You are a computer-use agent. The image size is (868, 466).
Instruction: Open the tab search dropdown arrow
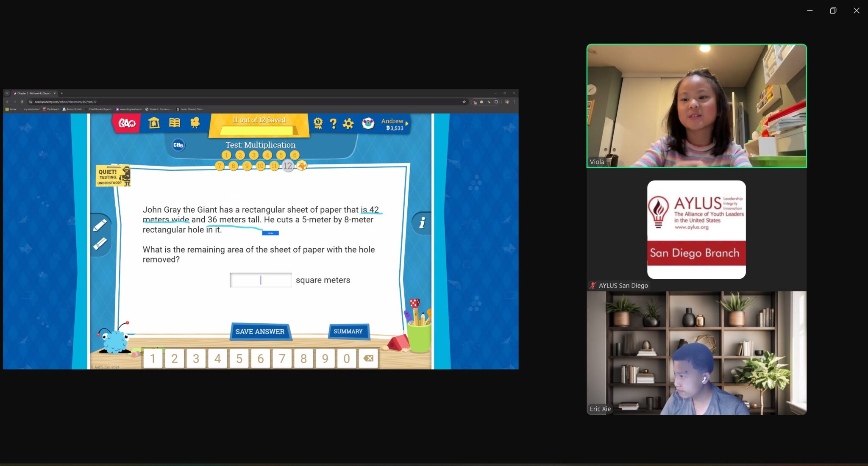(x=7, y=93)
